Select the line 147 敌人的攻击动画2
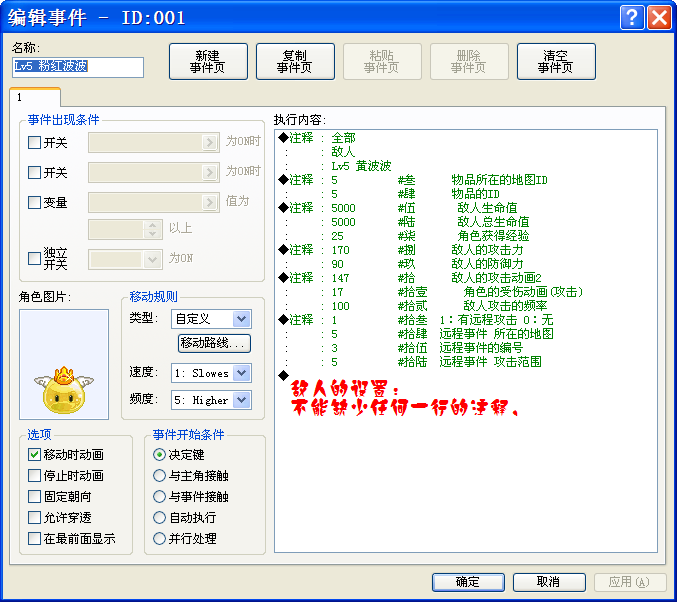Image resolution: width=677 pixels, height=602 pixels. point(466,278)
